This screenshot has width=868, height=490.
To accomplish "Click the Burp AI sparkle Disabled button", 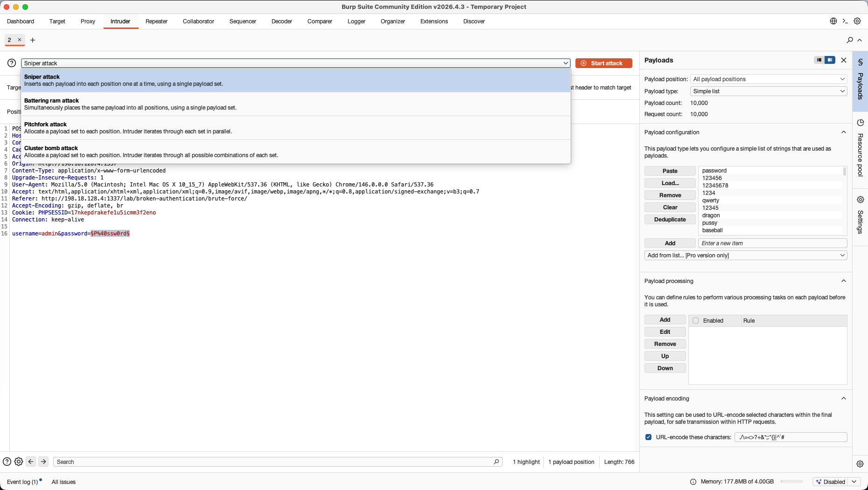I will tap(831, 482).
